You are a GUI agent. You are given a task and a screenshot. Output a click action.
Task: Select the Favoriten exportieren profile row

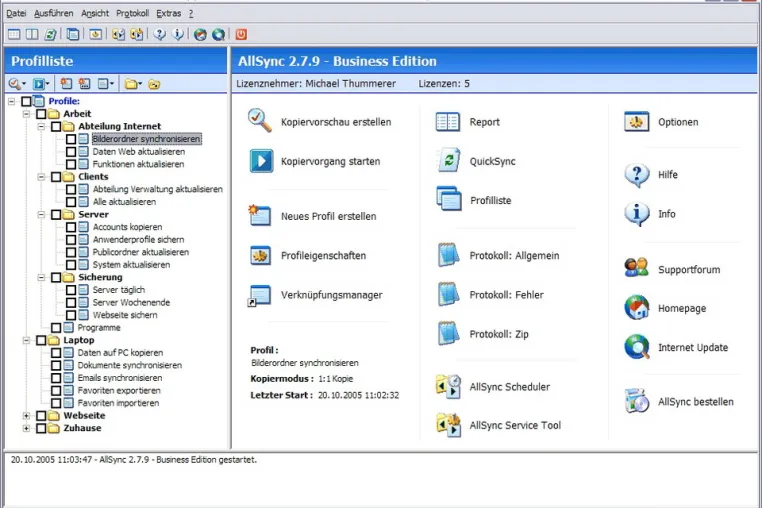(119, 390)
